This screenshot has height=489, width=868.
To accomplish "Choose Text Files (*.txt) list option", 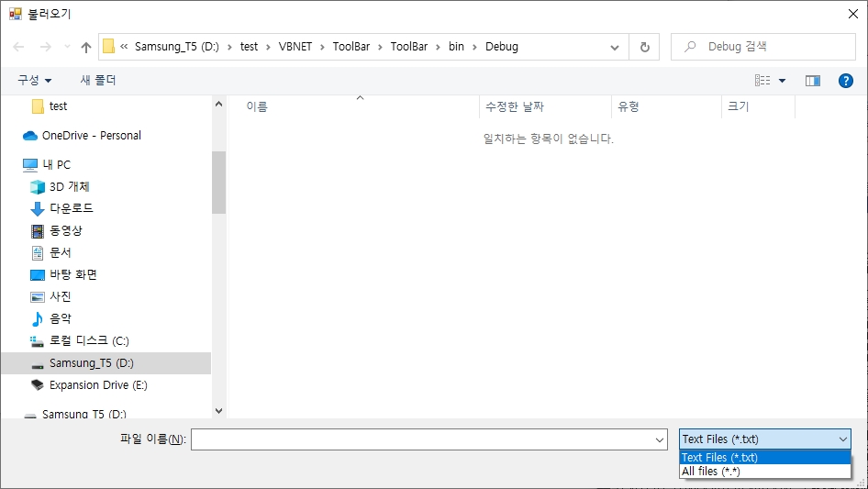I will 765,458.
